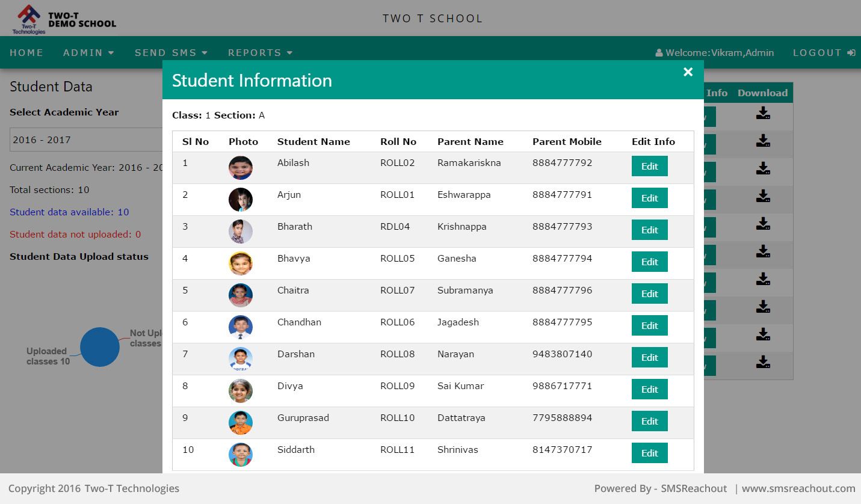Click mobile number 8147370717
This screenshot has width=861, height=504.
click(563, 450)
